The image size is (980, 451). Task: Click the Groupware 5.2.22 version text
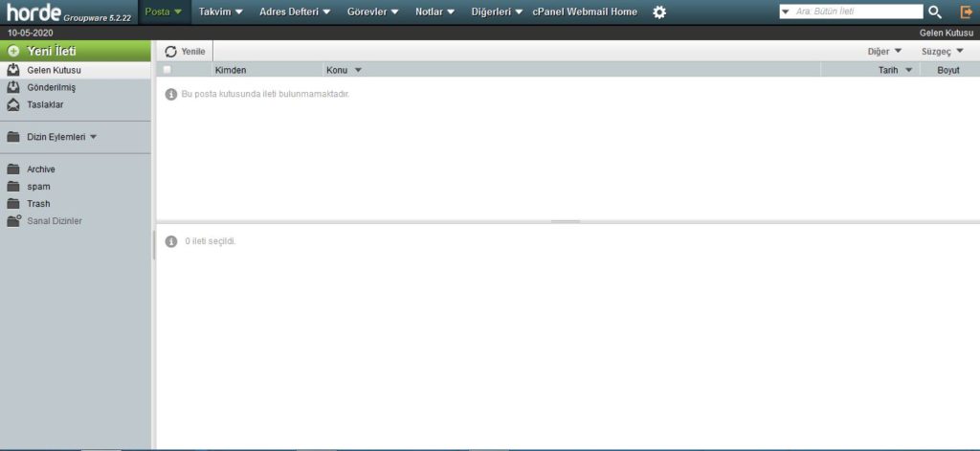pyautogui.click(x=97, y=18)
